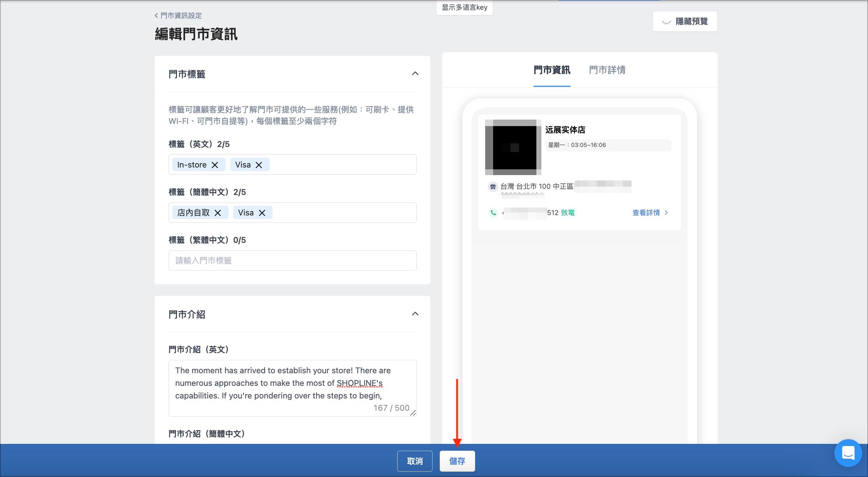Click the 編輯門市資訊 page title
The height and width of the screenshot is (477, 868).
pos(196,34)
